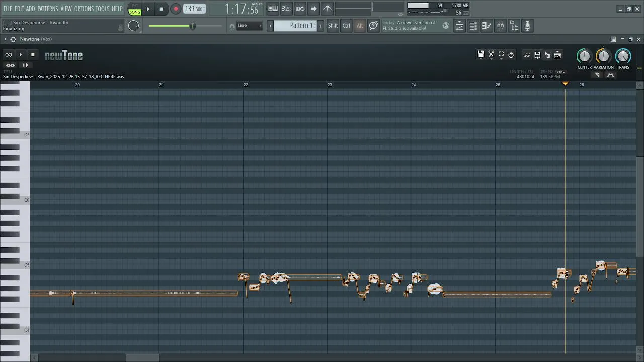Click the playhead marker at bar 26
644x362 pixels.
pyautogui.click(x=565, y=84)
